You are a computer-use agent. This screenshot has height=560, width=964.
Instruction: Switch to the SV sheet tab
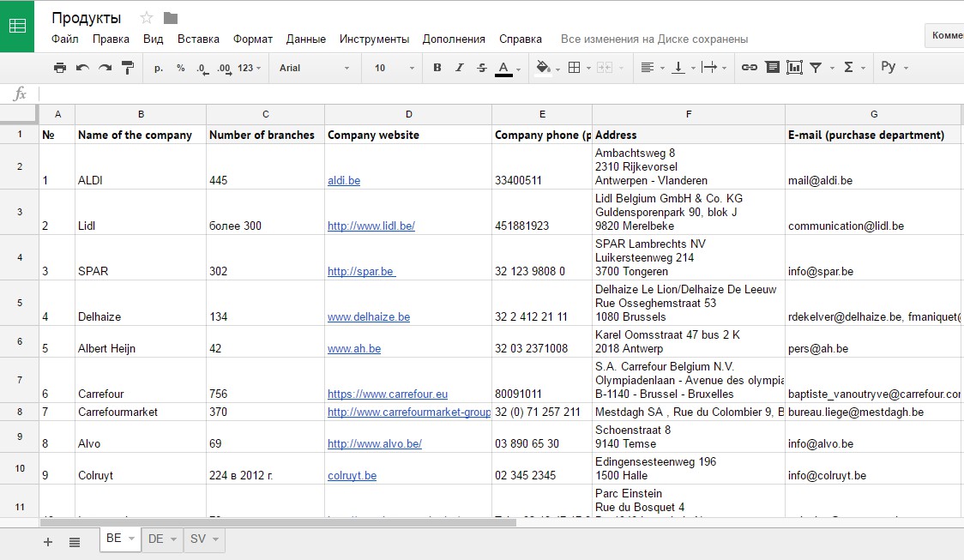pos(197,539)
